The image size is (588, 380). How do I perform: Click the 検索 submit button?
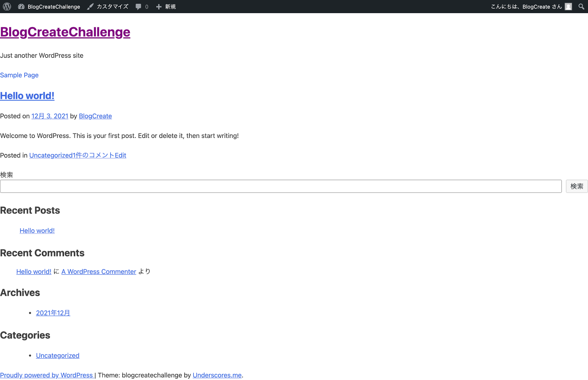(577, 186)
